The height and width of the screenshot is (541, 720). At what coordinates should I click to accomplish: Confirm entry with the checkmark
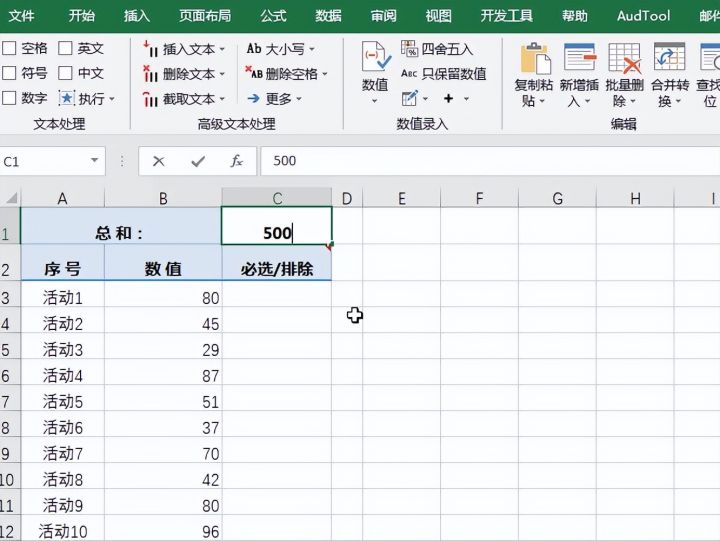click(198, 161)
